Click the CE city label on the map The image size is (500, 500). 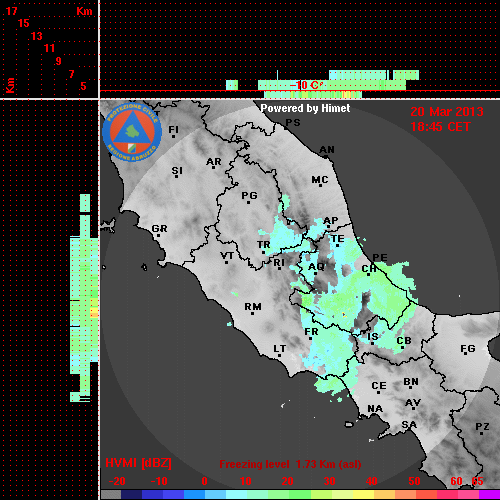click(x=379, y=386)
